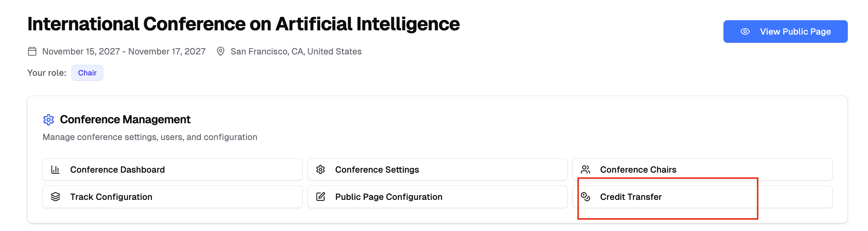Click the pencil icon beside Public Page Configuration
This screenshot has height=231, width=868.
click(x=321, y=197)
